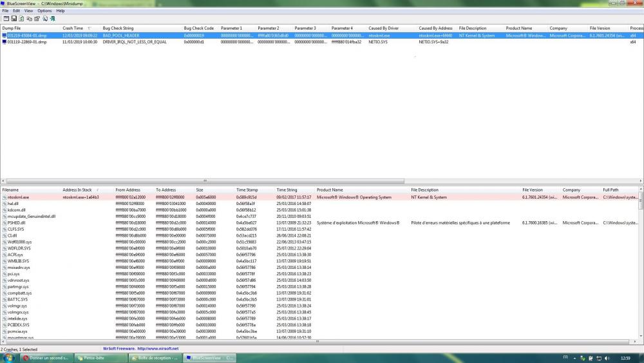Click the Advanced Options toolbar icon
644x363 pixels.
[x=5, y=19]
